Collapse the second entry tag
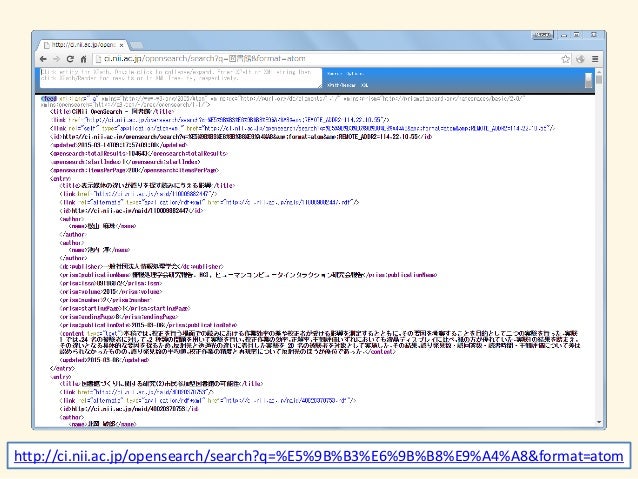 tap(60, 377)
